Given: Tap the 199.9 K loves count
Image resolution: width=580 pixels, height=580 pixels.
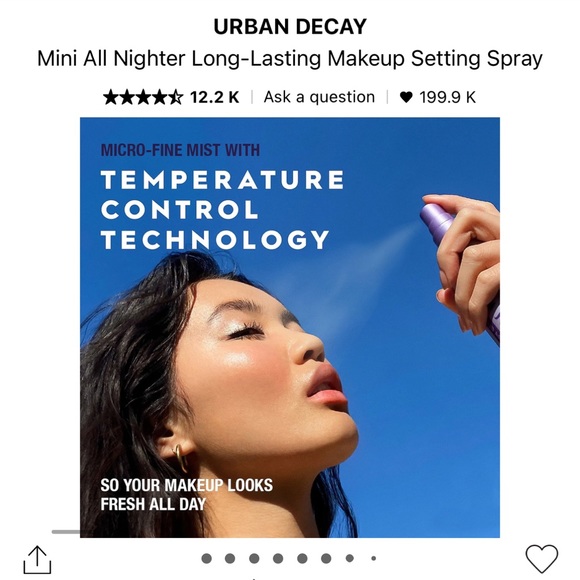Looking at the screenshot, I should pyautogui.click(x=447, y=97).
